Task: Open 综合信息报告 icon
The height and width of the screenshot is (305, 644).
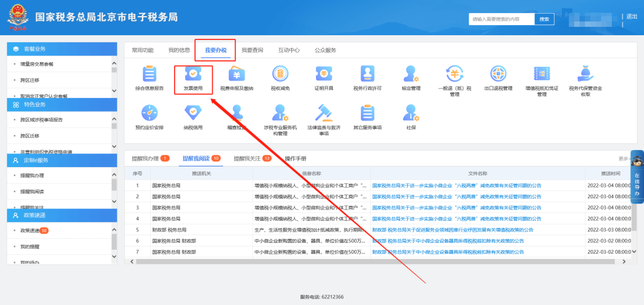Action: pos(149,75)
